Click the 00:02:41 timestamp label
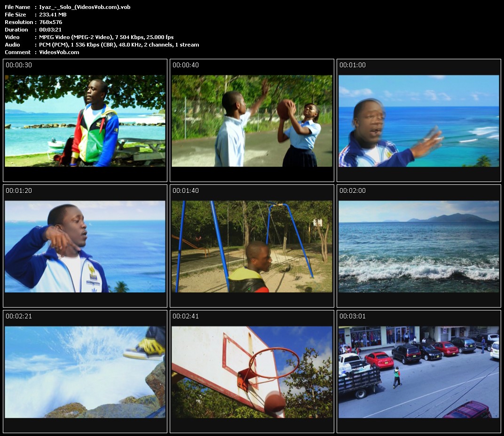This screenshot has width=504, height=436. pyautogui.click(x=186, y=317)
